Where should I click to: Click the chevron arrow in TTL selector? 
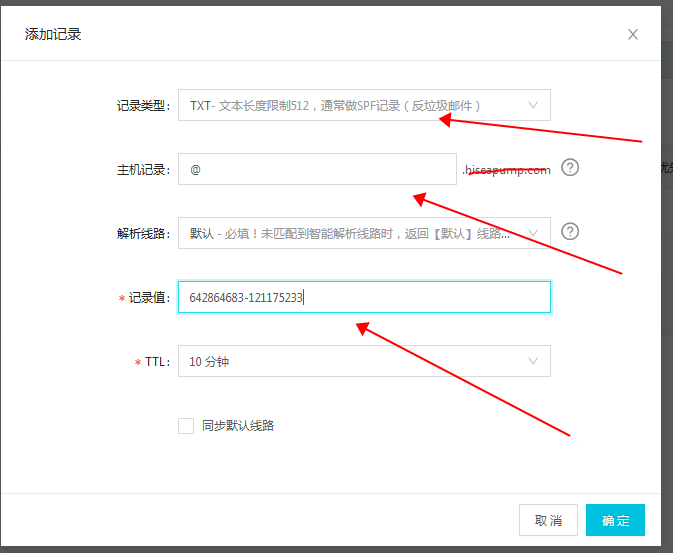(x=533, y=361)
